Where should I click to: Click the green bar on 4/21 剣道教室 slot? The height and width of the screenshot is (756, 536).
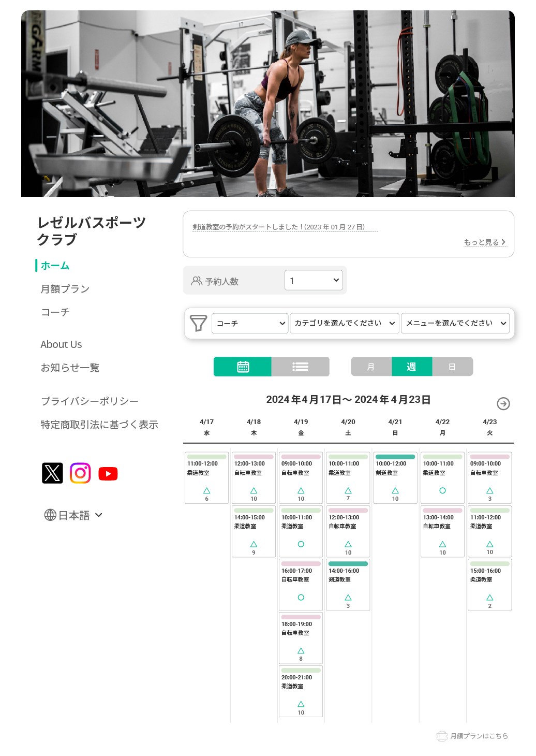pos(395,457)
